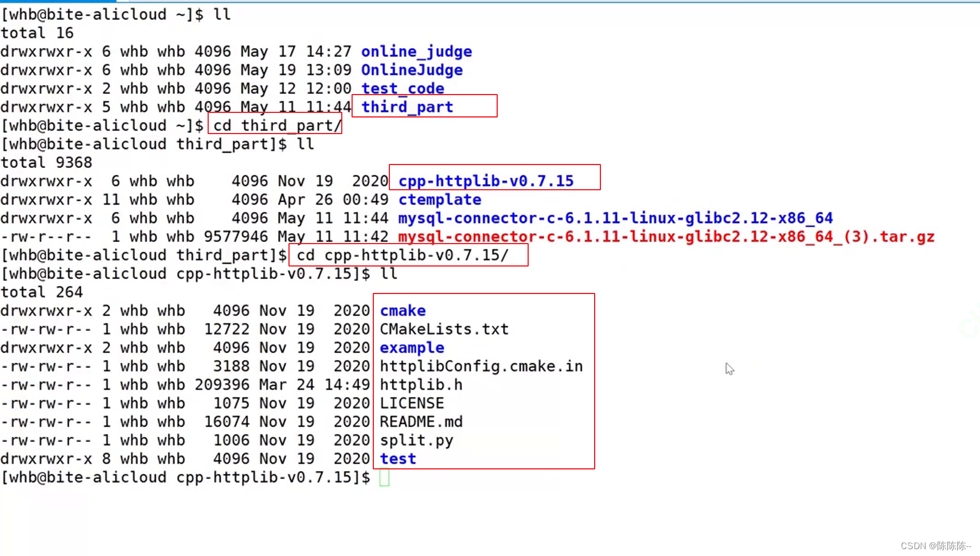
Task: Select the split.py file name
Action: coord(416,440)
